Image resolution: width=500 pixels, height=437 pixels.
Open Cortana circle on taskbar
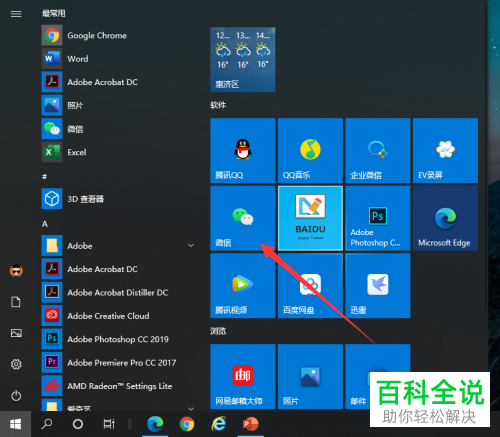(78, 424)
